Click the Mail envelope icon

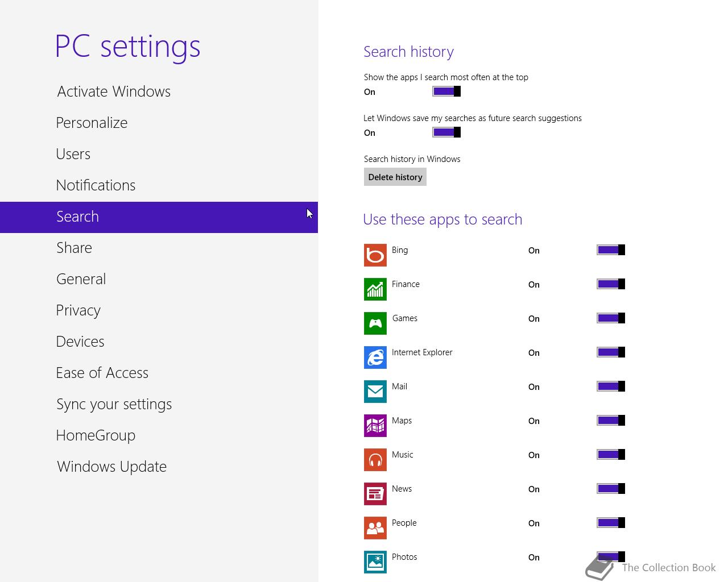click(x=375, y=392)
